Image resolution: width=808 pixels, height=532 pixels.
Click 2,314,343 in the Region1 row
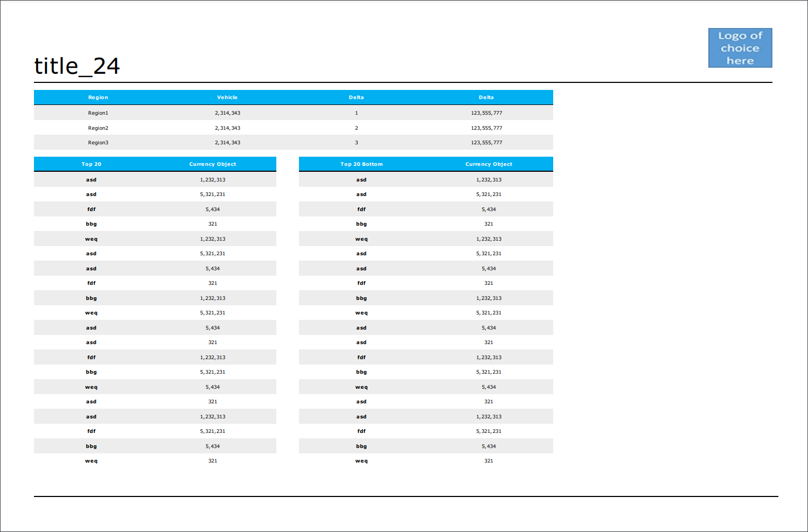(227, 113)
